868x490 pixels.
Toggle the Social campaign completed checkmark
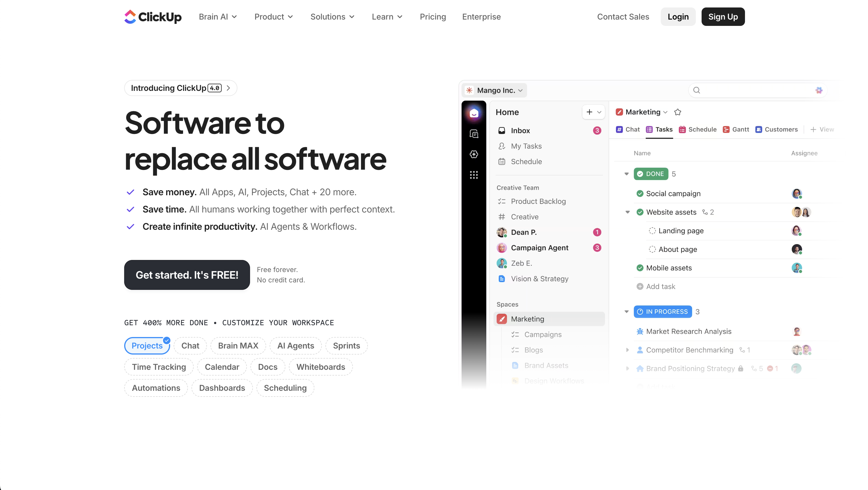tap(640, 194)
